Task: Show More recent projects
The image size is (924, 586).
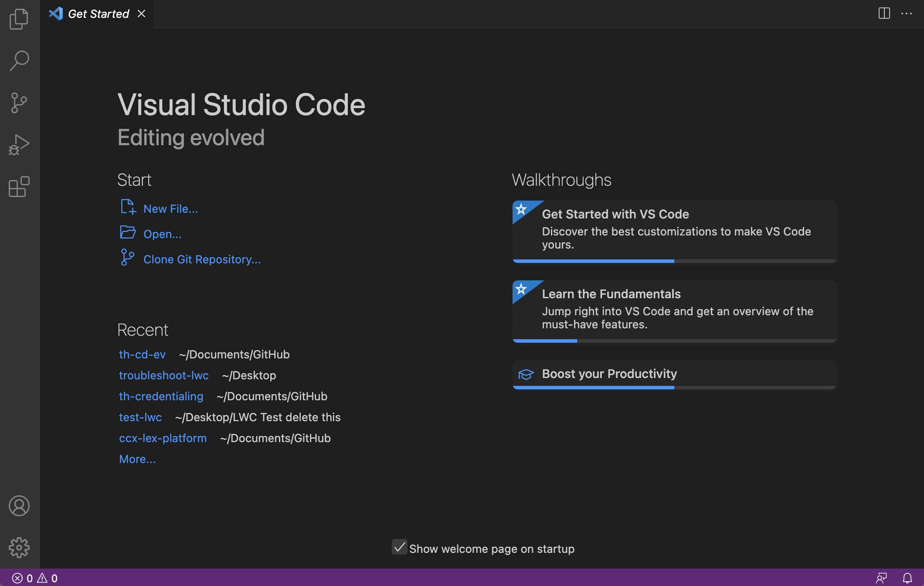Action: [x=137, y=459]
